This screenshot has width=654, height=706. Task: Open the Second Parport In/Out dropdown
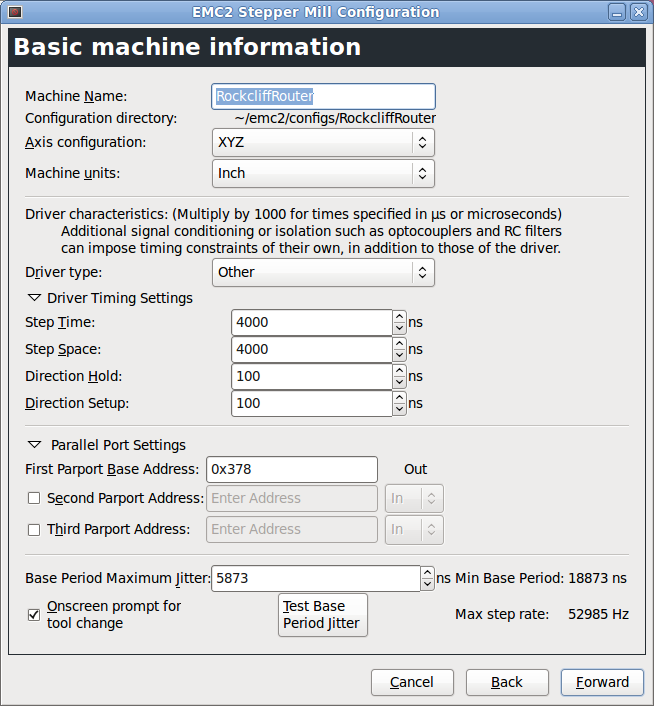pos(414,498)
